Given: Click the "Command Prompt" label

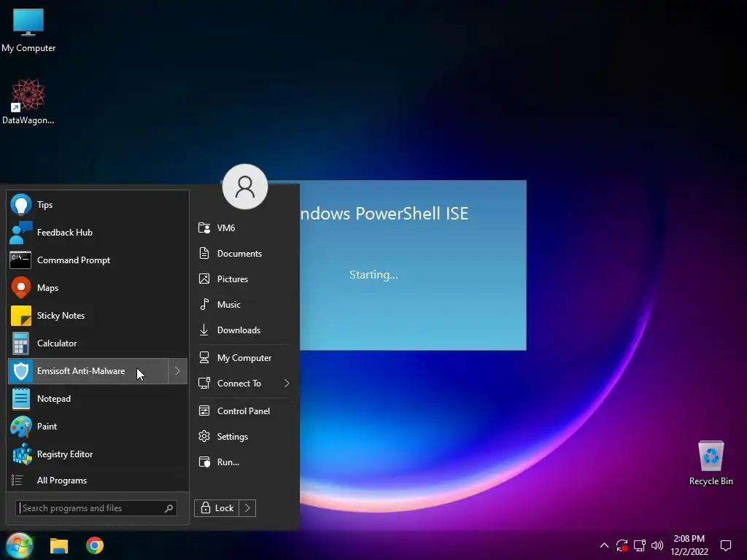Looking at the screenshot, I should pos(74,260).
